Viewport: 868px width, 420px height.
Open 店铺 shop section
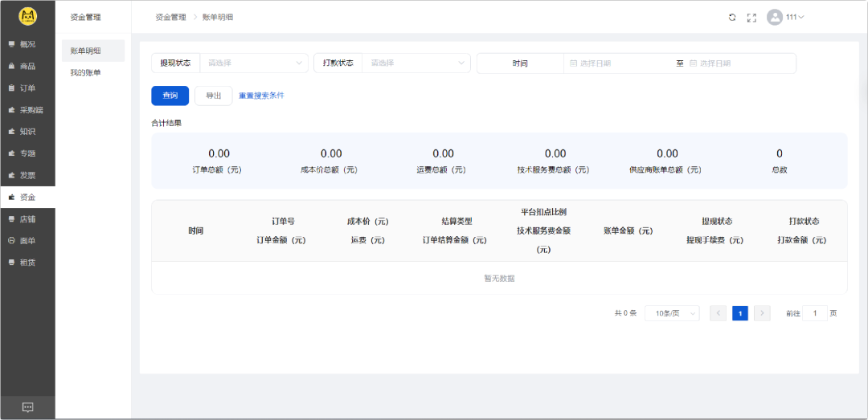[27, 219]
